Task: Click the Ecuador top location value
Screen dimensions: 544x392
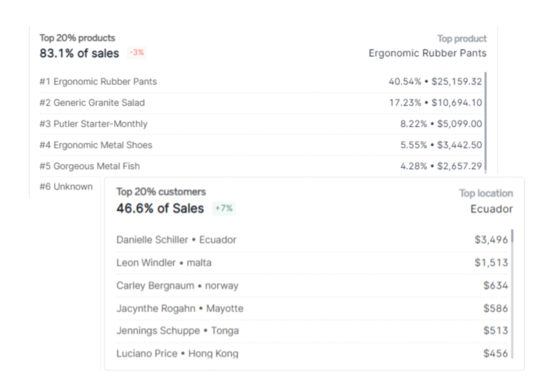Action: pos(491,209)
